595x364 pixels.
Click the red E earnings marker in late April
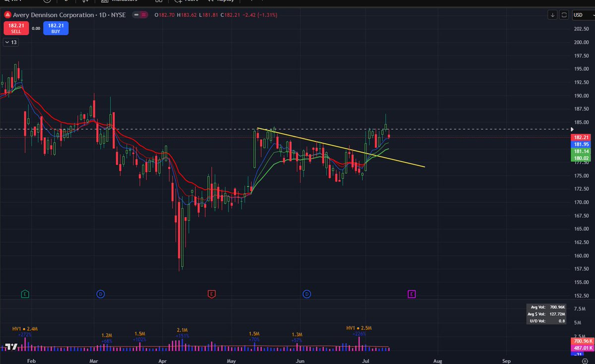(211, 294)
